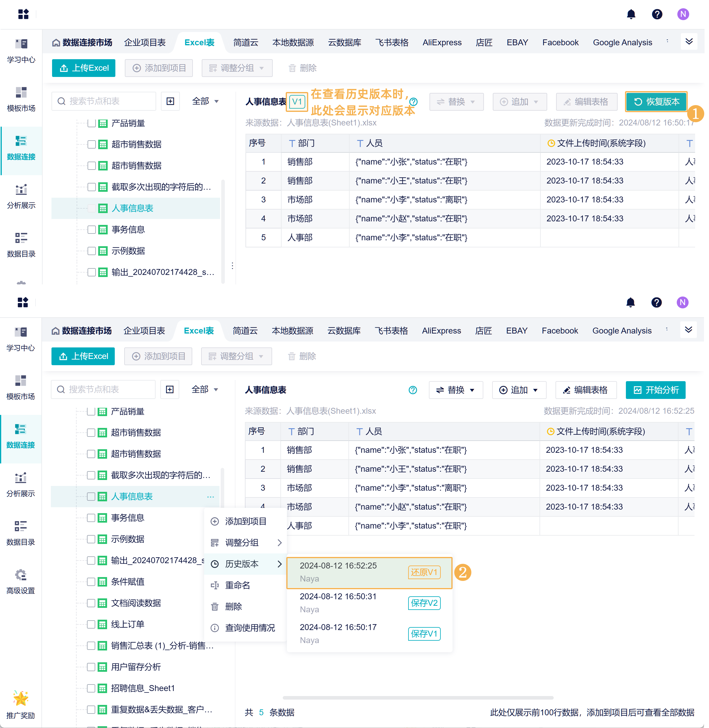709x728 pixels.
Task: Check the 事务信息 checkbox in the upper view
Action: click(92, 230)
